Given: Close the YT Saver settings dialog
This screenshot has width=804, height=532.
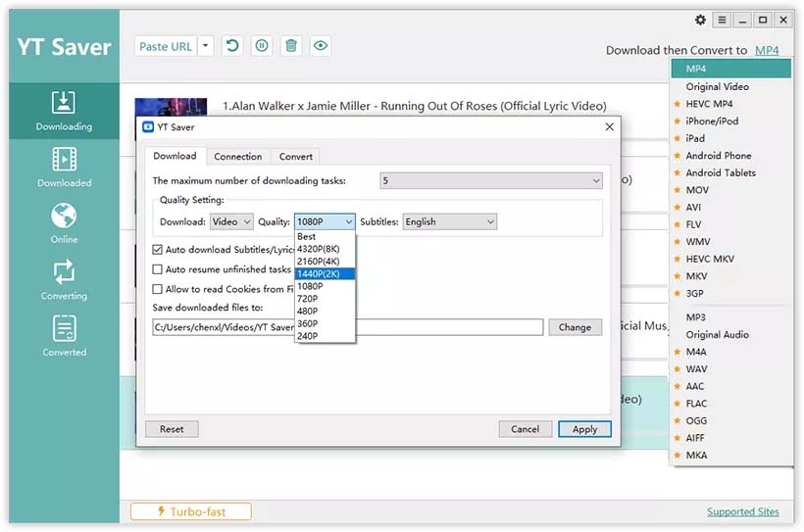Looking at the screenshot, I should click(609, 126).
